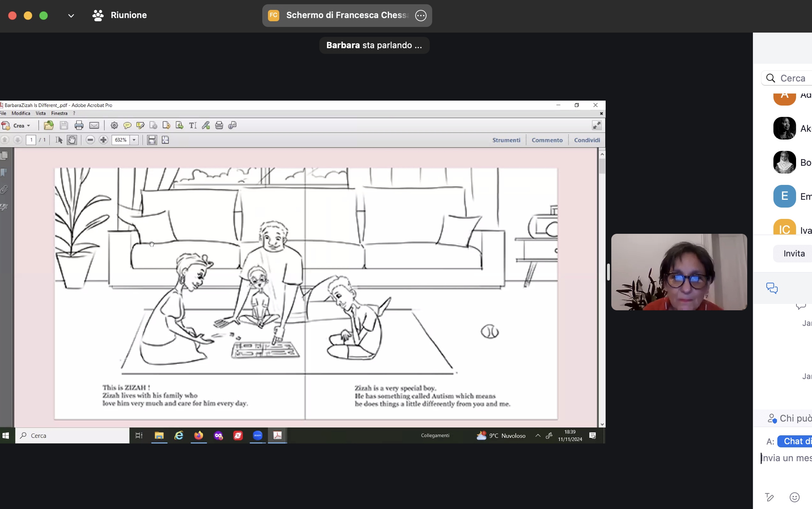Click the Windows Start button

click(x=6, y=436)
